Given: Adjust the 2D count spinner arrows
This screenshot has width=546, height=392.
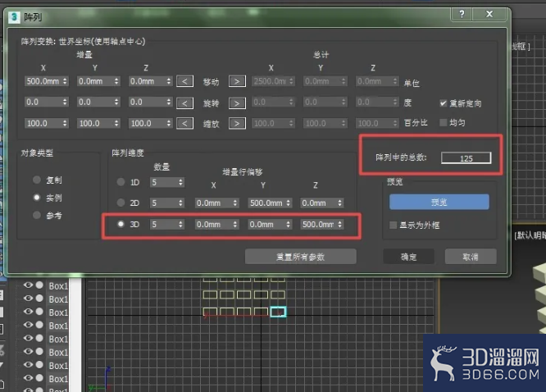Looking at the screenshot, I should 180,203.
